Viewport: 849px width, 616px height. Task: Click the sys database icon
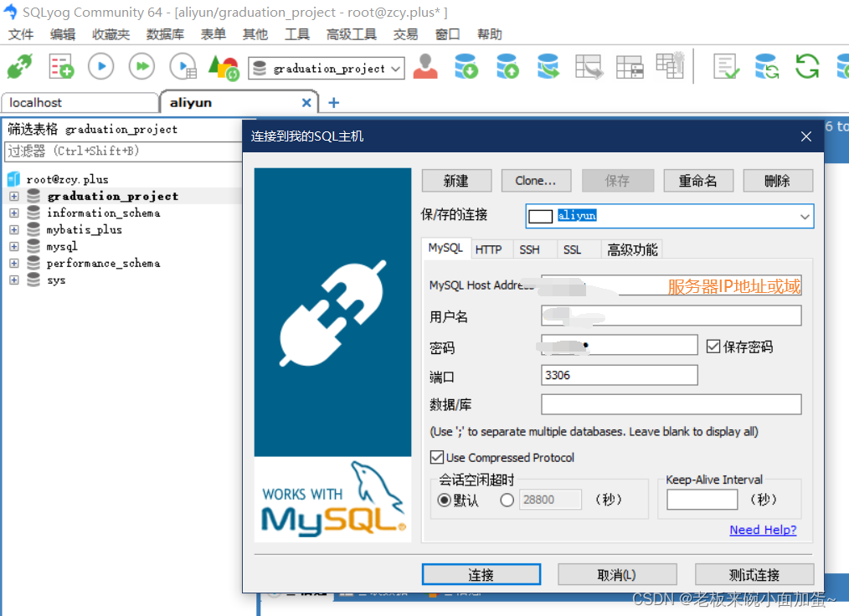33,280
